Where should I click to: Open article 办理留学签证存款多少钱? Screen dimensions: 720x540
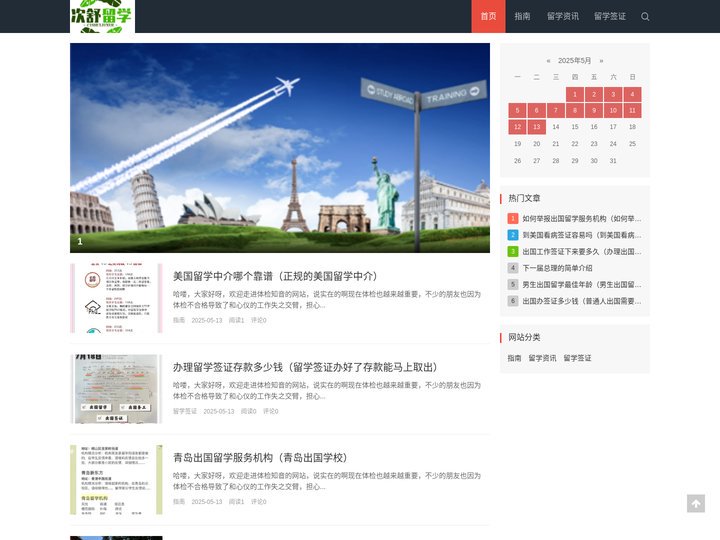tap(305, 367)
